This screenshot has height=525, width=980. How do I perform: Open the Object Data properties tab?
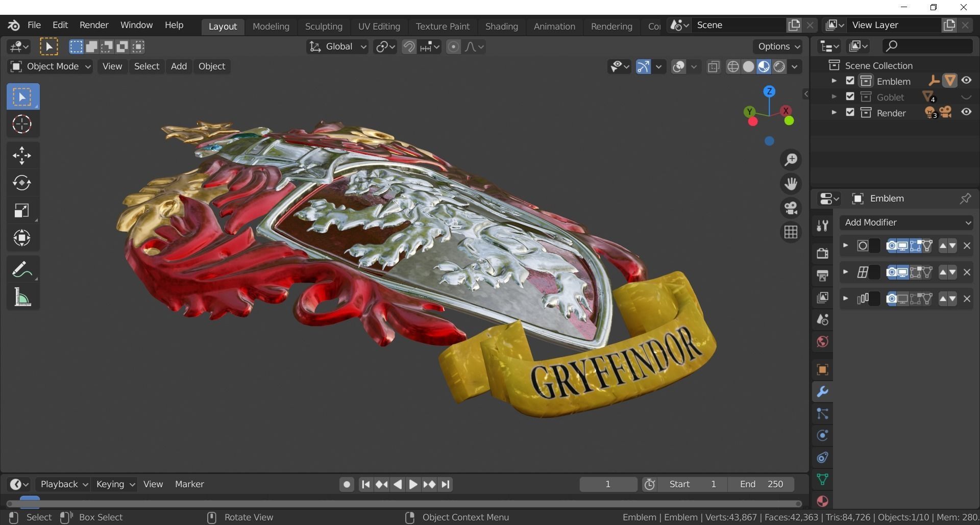(822, 480)
